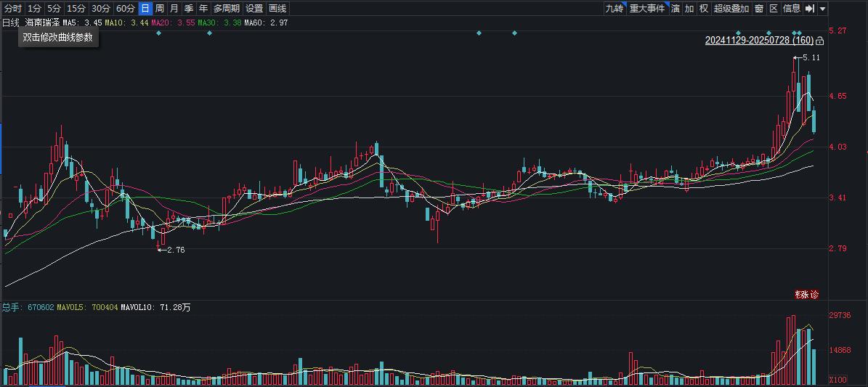
Task: Open the 信息 info panel
Action: click(792, 8)
